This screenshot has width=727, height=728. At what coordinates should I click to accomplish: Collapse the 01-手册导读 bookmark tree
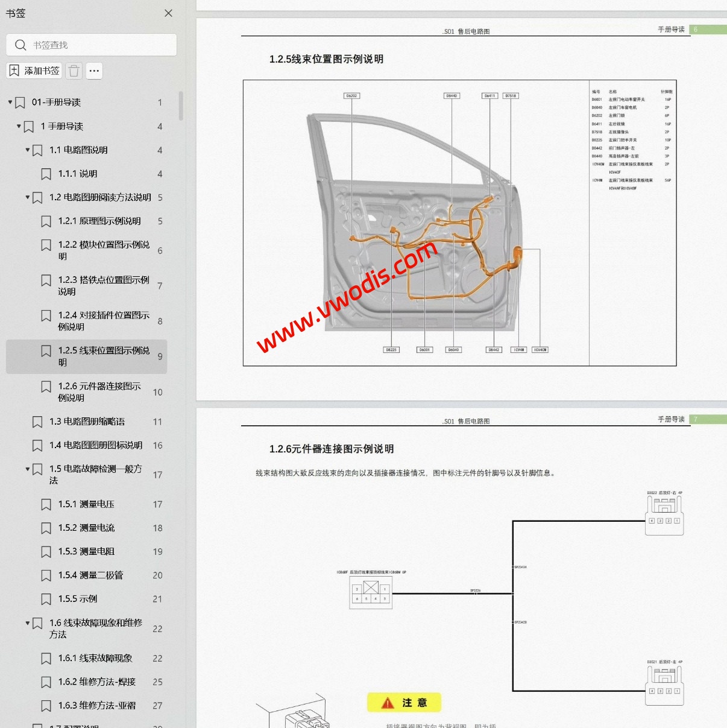[10, 102]
